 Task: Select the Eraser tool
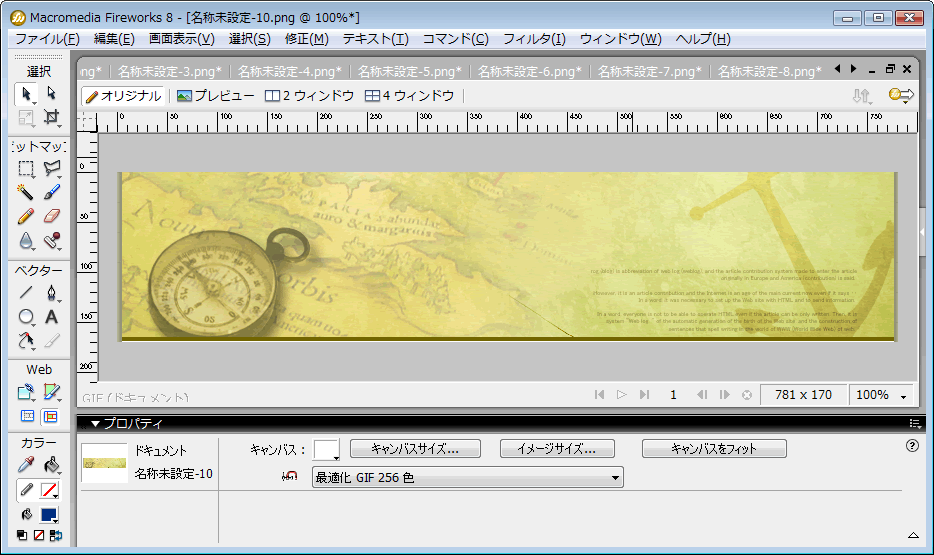pos(52,216)
